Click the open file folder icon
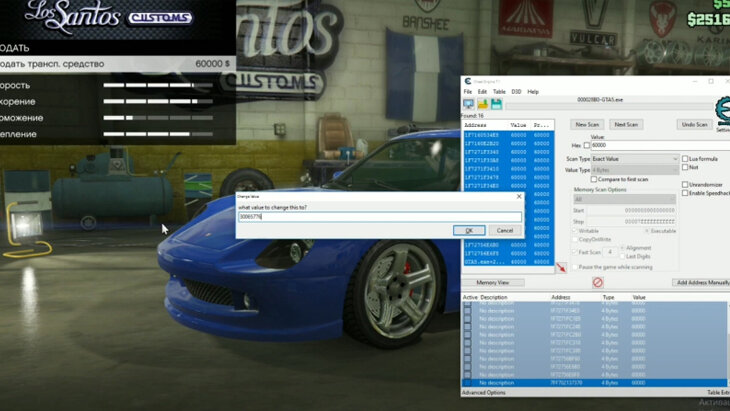Image resolution: width=730 pixels, height=411 pixels. coord(482,104)
